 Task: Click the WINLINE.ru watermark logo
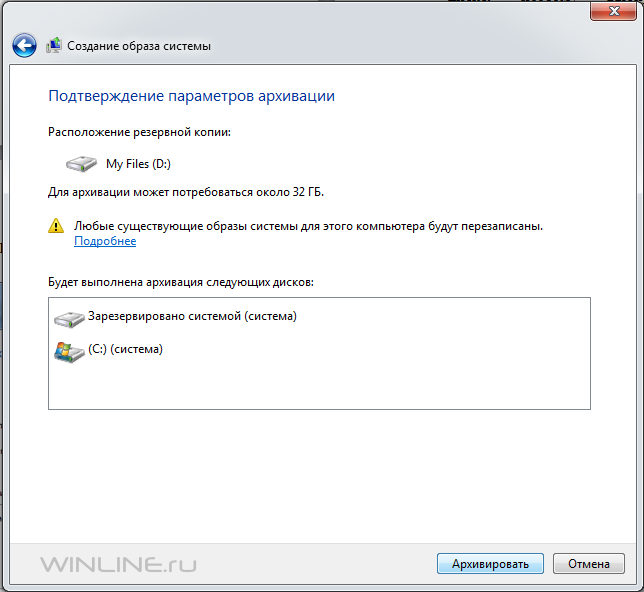tap(118, 565)
